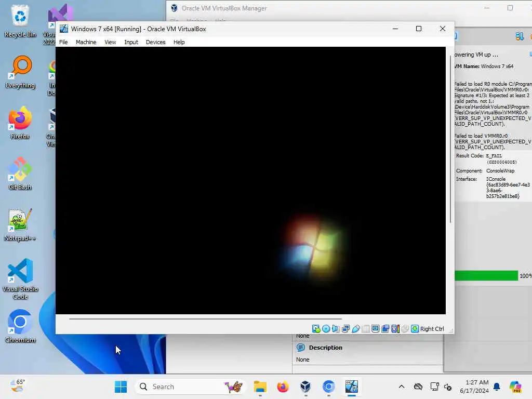Click the OneDrive cloud tray icon
Image resolution: width=532 pixels, height=399 pixels.
(x=418, y=387)
